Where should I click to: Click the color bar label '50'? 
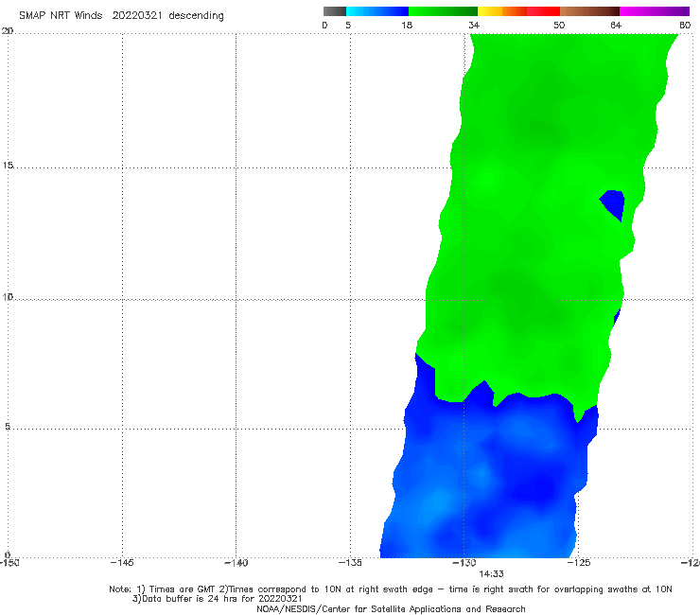pos(559,26)
